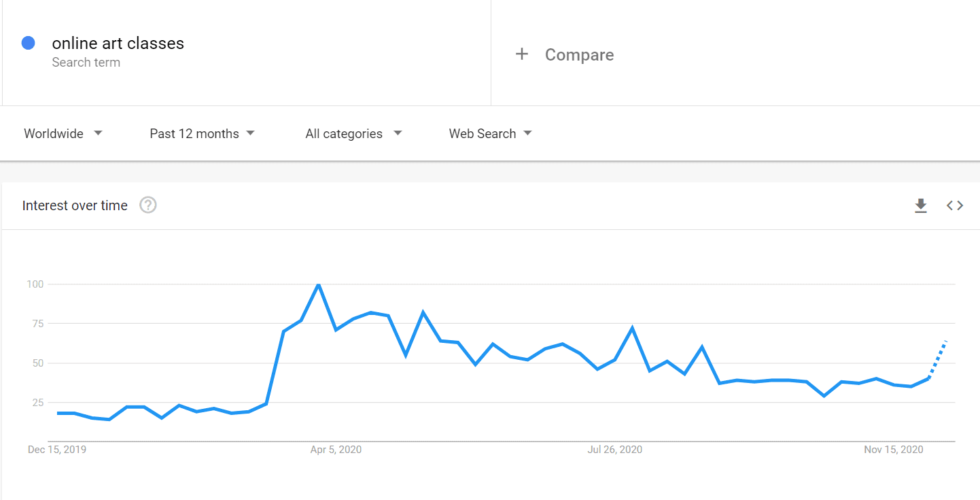The height and width of the screenshot is (500, 980).
Task: Click the plus icon beside Compare
Action: click(521, 54)
